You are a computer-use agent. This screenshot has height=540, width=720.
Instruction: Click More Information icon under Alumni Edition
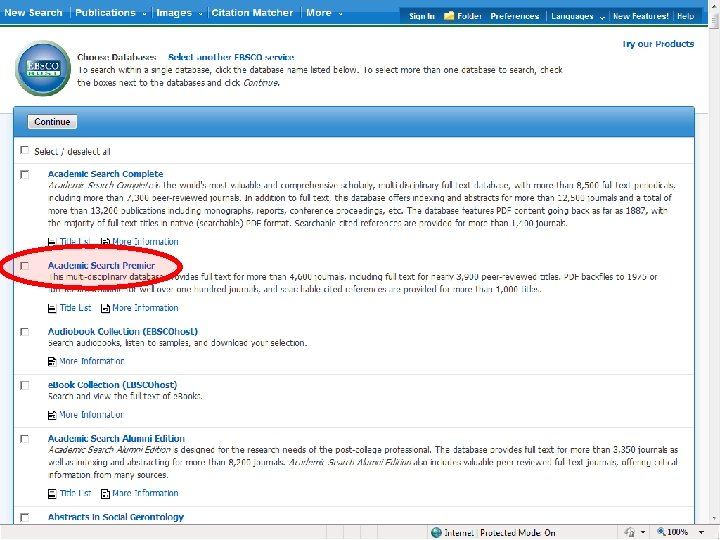click(x=105, y=494)
